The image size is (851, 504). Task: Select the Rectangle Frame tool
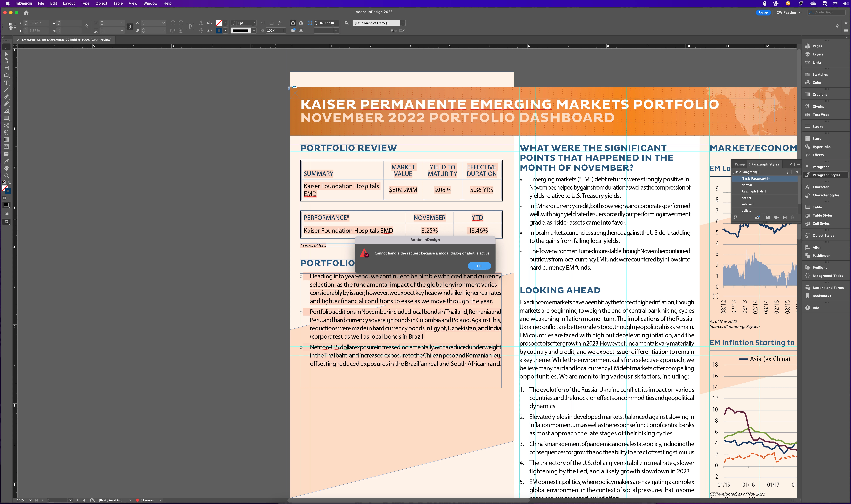(x=6, y=111)
